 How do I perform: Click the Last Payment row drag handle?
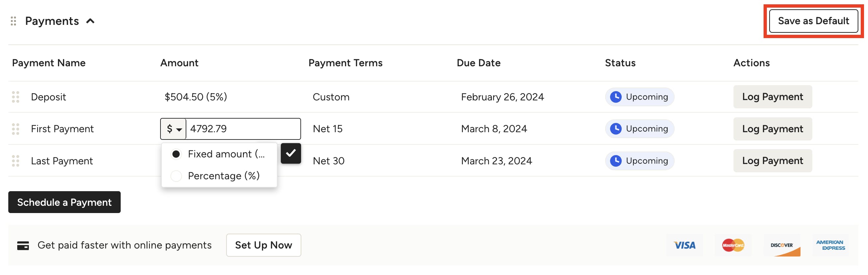coord(16,161)
